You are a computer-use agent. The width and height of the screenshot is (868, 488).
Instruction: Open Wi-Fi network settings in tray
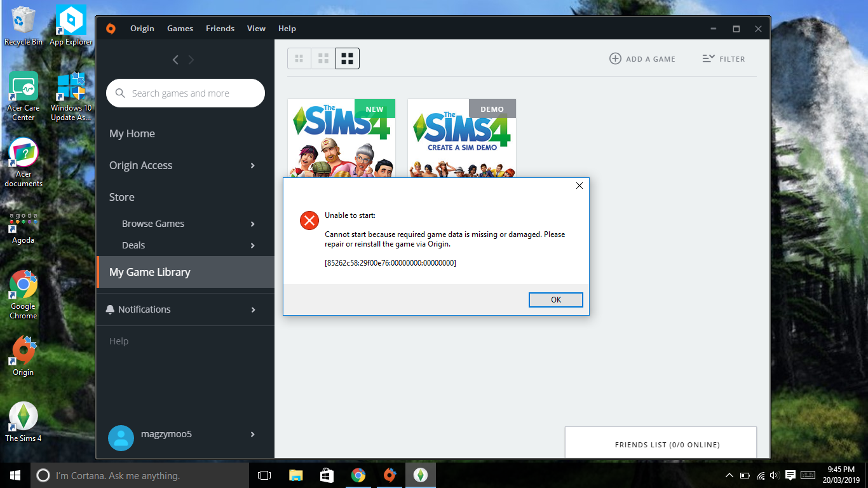[x=761, y=475]
